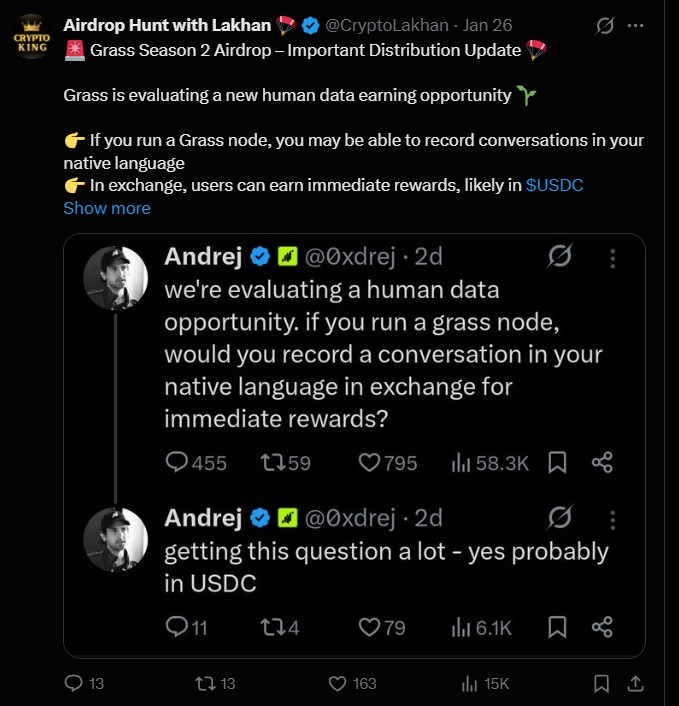Open the $USDC cashtag link
The image size is (679, 706).
click(x=554, y=185)
